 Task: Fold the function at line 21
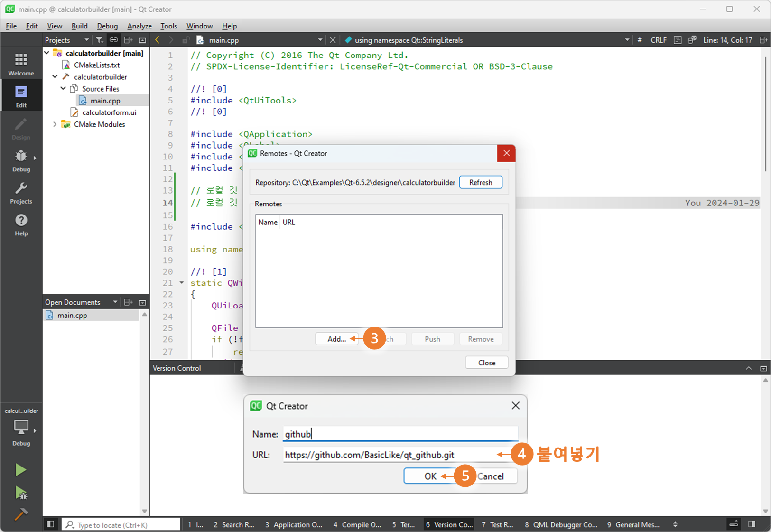pyautogui.click(x=181, y=283)
